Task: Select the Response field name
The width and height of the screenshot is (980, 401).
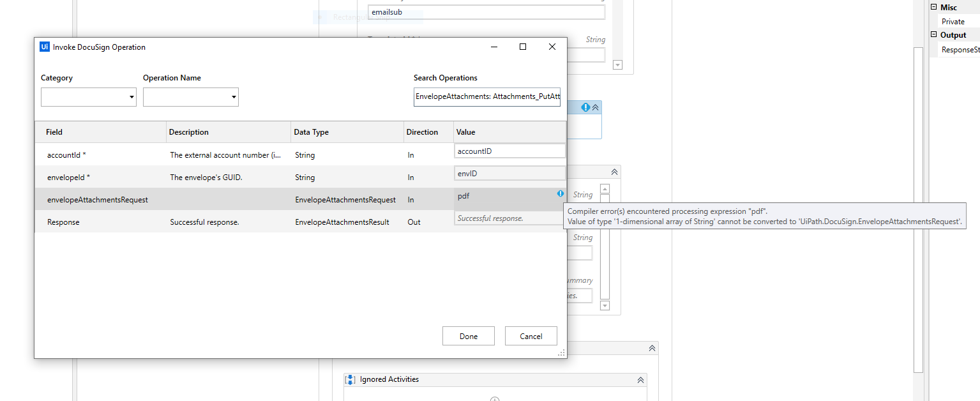Action: (x=63, y=222)
